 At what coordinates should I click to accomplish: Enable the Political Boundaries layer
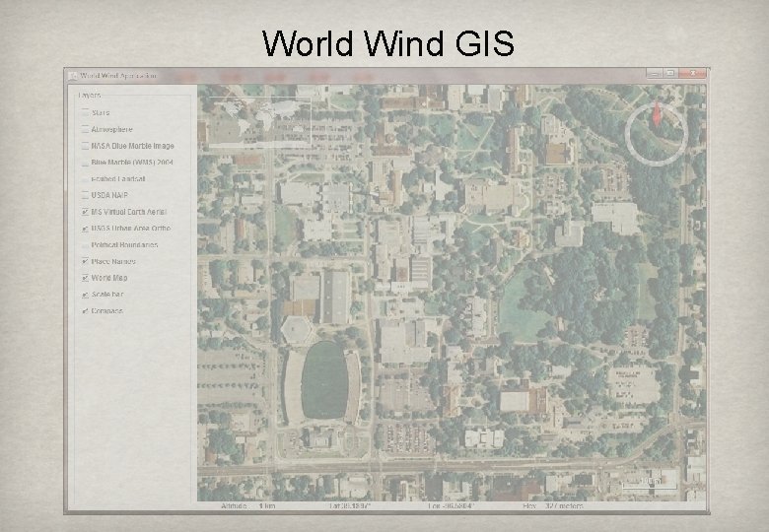point(86,245)
